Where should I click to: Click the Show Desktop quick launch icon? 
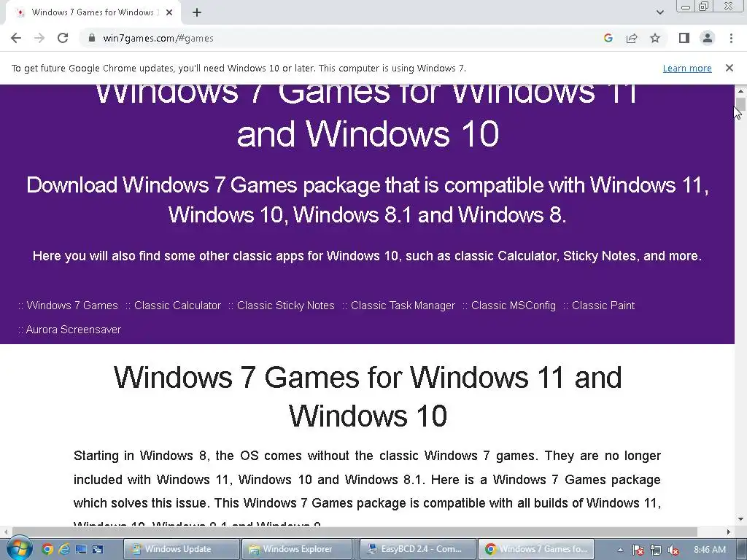[81, 550]
